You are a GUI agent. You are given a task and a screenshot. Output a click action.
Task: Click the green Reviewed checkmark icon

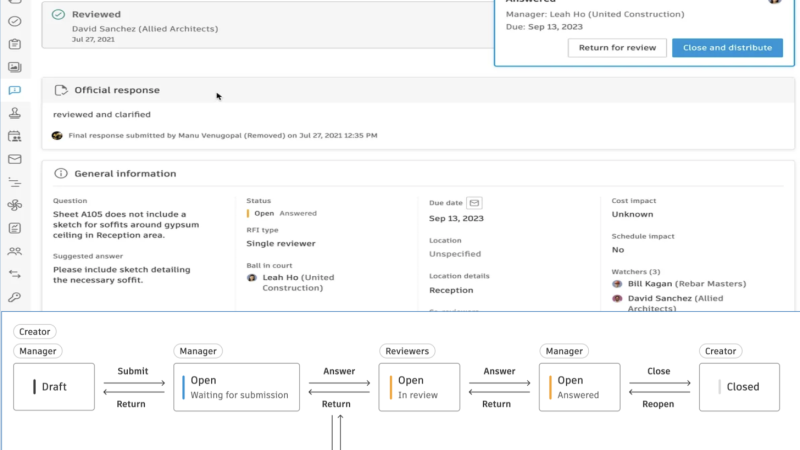(x=59, y=15)
